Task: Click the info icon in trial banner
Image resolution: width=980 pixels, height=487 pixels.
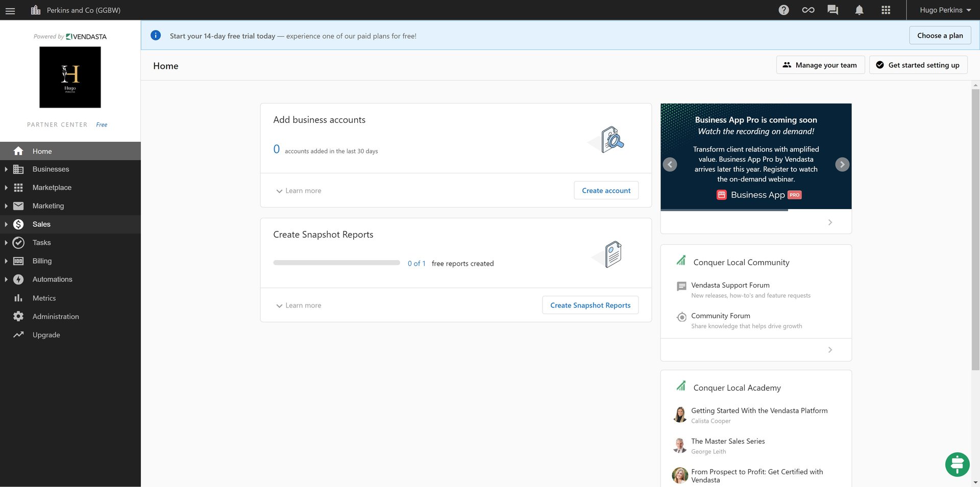Action: click(156, 35)
